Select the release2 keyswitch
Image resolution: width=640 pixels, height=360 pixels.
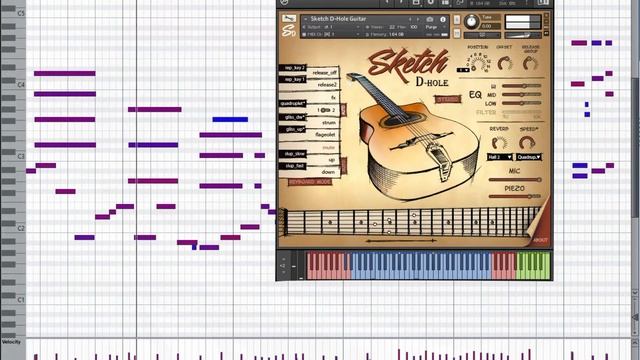coord(324,85)
